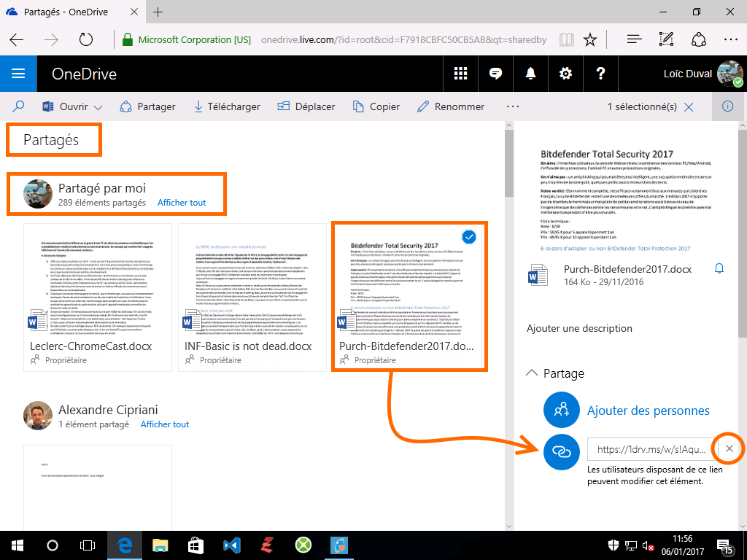Image resolution: width=747 pixels, height=560 pixels.
Task: Click the network icon in system tray
Action: pos(631,546)
